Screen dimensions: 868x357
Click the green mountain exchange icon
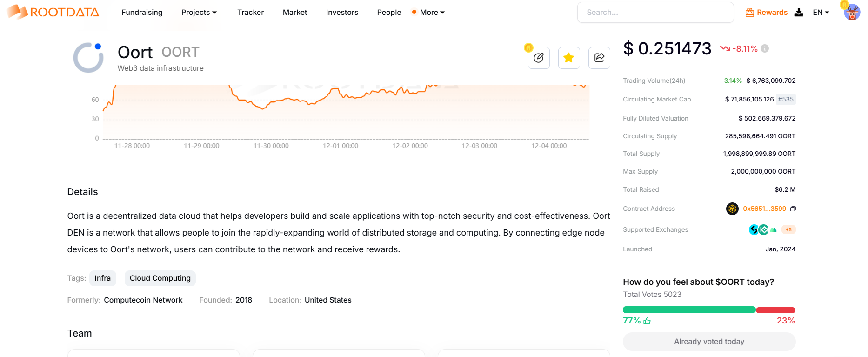773,229
